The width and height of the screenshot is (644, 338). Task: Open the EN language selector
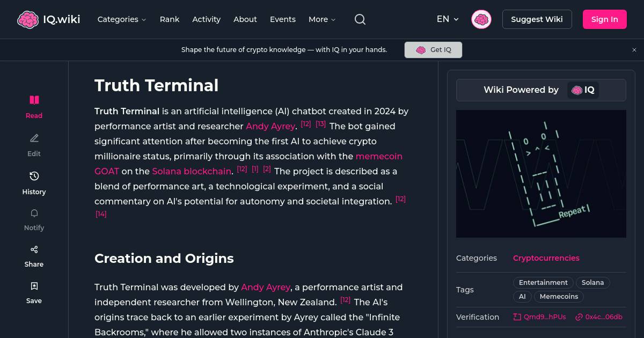[x=447, y=19]
